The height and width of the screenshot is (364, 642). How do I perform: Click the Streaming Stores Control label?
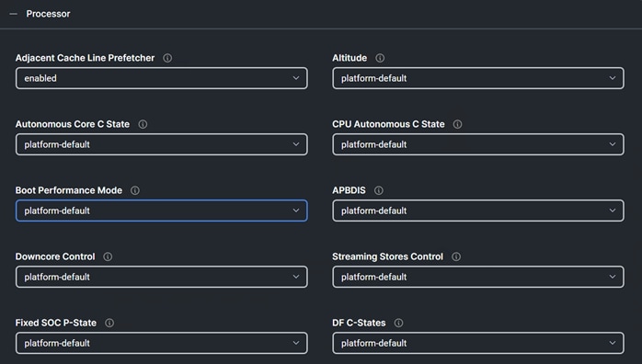tap(388, 256)
